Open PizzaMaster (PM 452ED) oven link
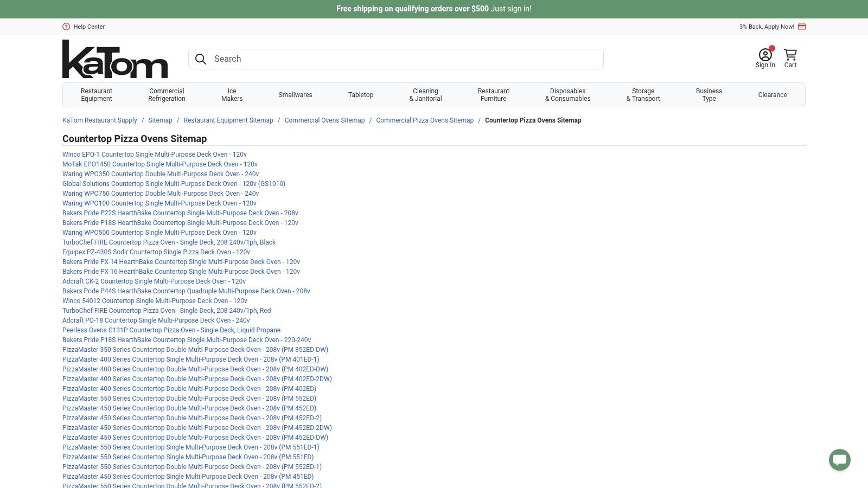The width and height of the screenshot is (868, 488). 189,408
